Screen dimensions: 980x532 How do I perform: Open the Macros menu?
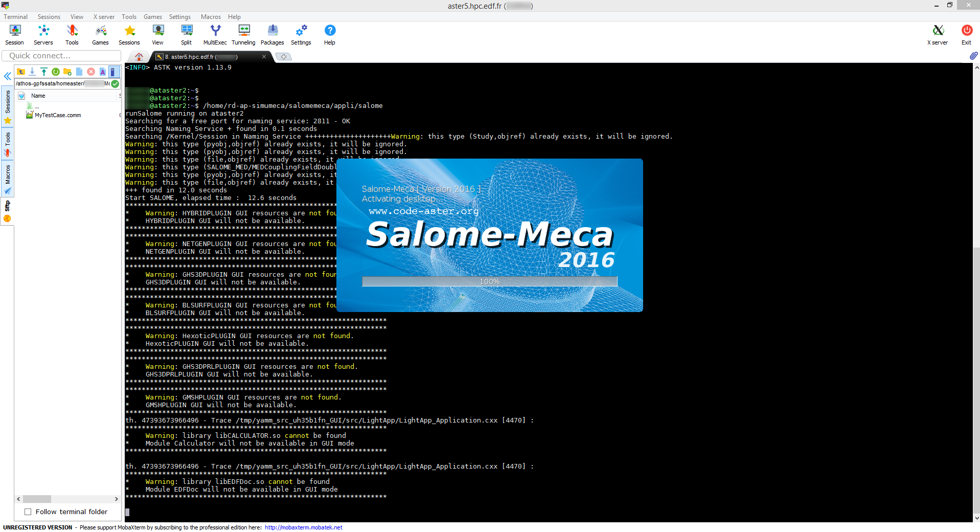pyautogui.click(x=211, y=17)
